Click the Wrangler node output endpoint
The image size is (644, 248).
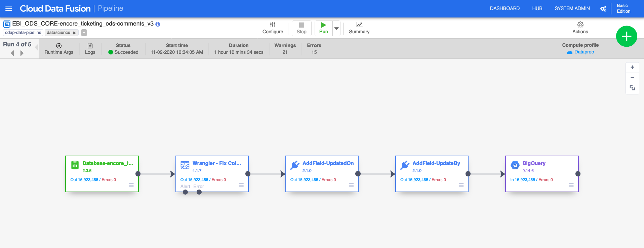click(x=248, y=174)
